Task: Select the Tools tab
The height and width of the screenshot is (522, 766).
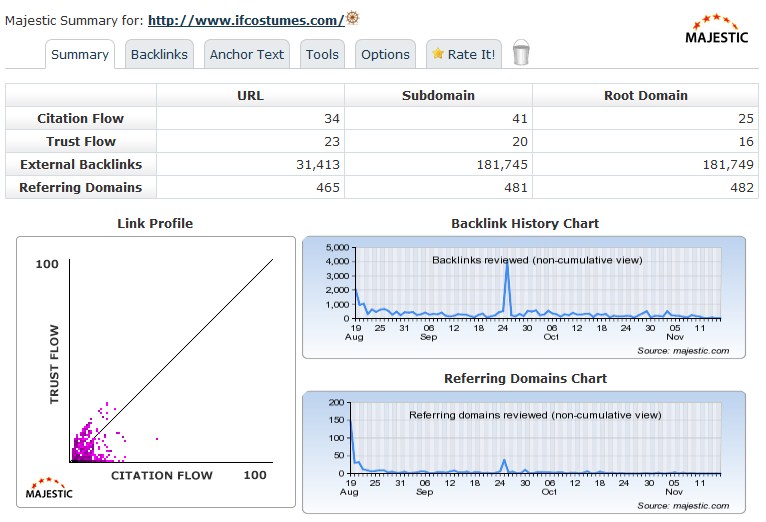Action: pyautogui.click(x=322, y=55)
